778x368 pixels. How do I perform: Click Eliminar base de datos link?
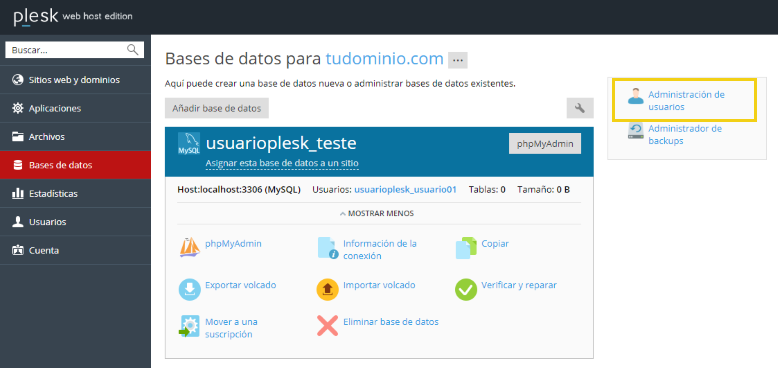coord(391,322)
